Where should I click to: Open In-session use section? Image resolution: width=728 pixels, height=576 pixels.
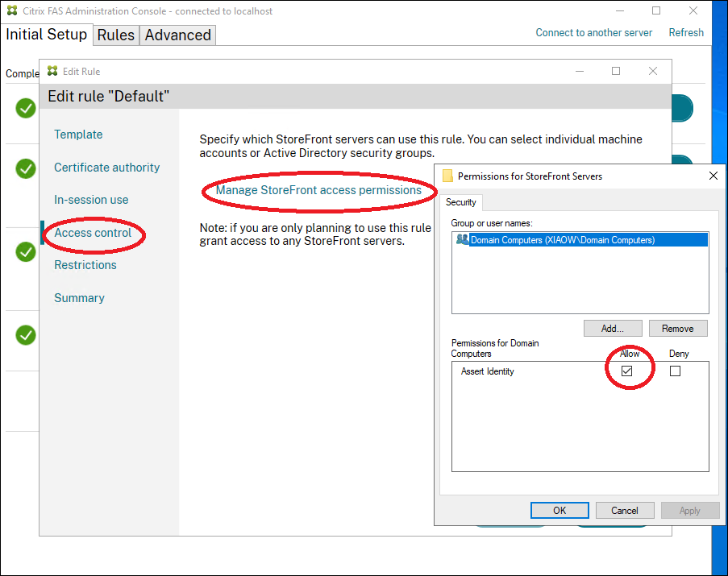(91, 200)
